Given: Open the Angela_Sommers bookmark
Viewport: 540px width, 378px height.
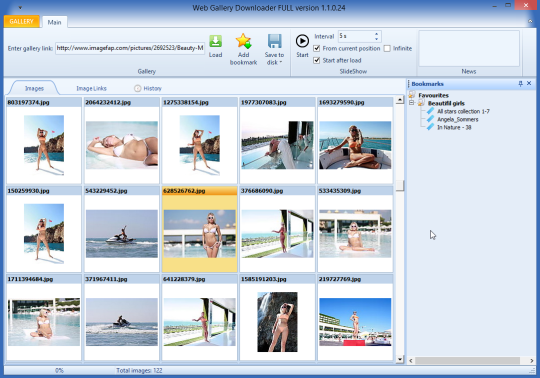Looking at the screenshot, I should pyautogui.click(x=458, y=119).
